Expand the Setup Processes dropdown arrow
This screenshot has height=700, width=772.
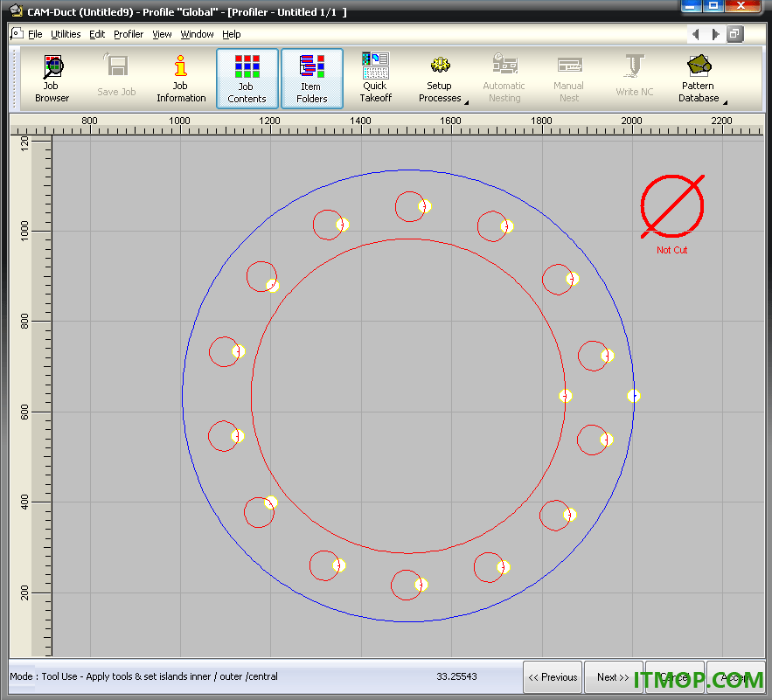[466, 102]
